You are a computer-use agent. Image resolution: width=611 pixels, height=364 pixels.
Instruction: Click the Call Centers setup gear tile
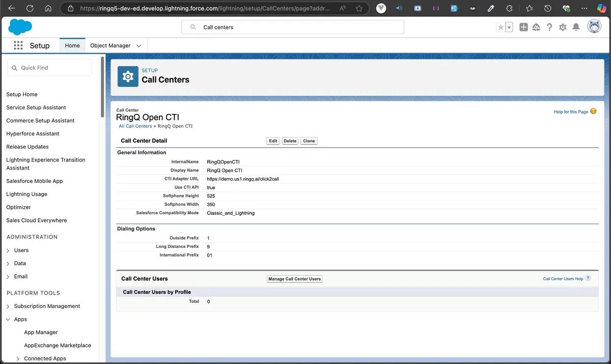[x=128, y=76]
